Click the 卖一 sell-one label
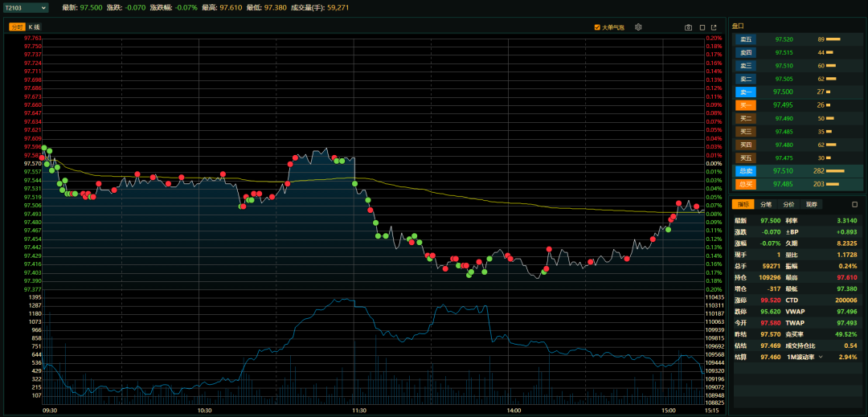The width and height of the screenshot is (868, 417). (x=746, y=92)
